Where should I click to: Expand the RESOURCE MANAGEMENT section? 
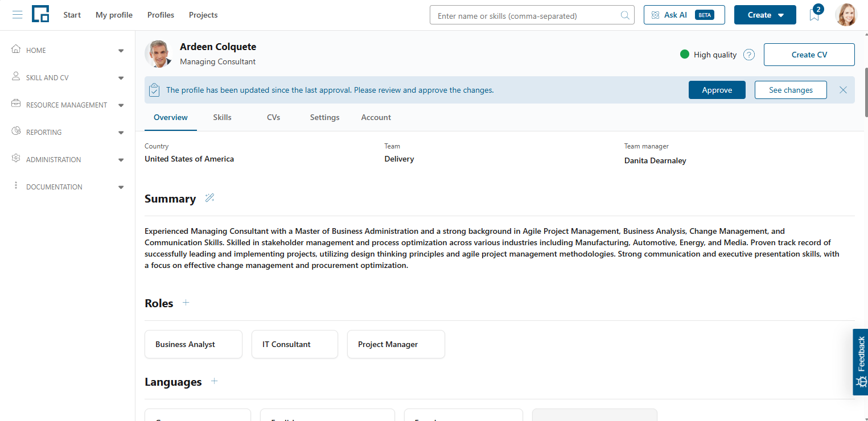click(x=121, y=105)
